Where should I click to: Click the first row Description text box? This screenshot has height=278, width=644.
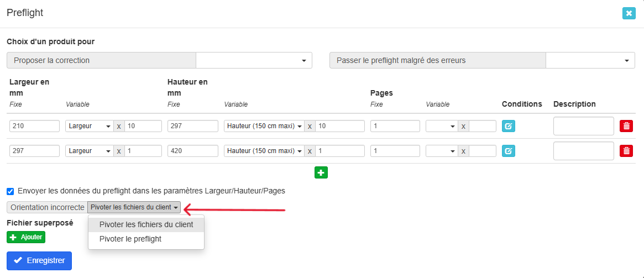[583, 126]
